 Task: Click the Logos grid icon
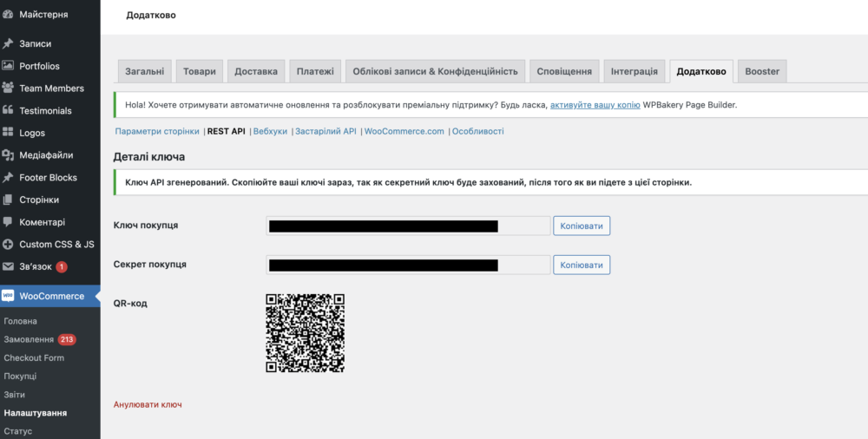(8, 133)
